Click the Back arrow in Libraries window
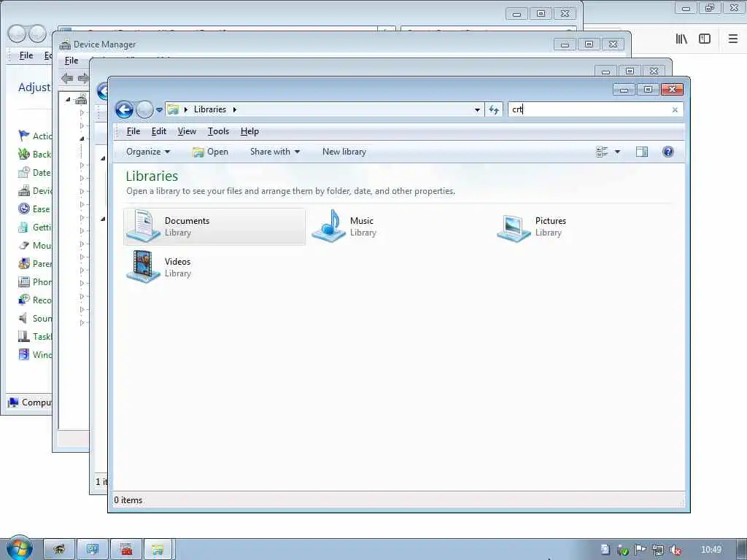This screenshot has width=747, height=560. 124,109
